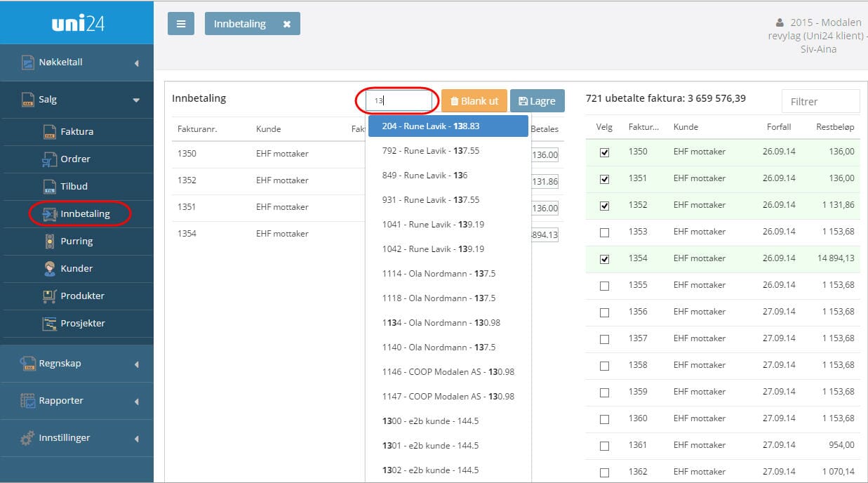Click the Kunder person icon
Screen dimensions: 868x483
pos(49,269)
